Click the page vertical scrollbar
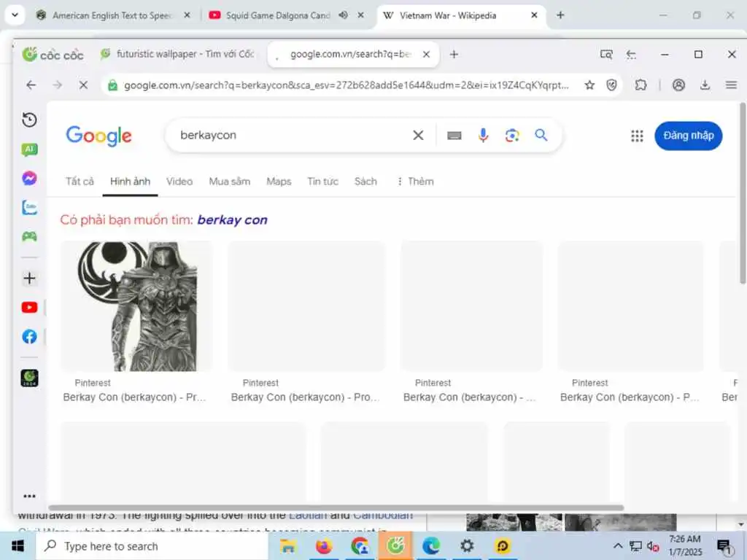 [x=743, y=193]
